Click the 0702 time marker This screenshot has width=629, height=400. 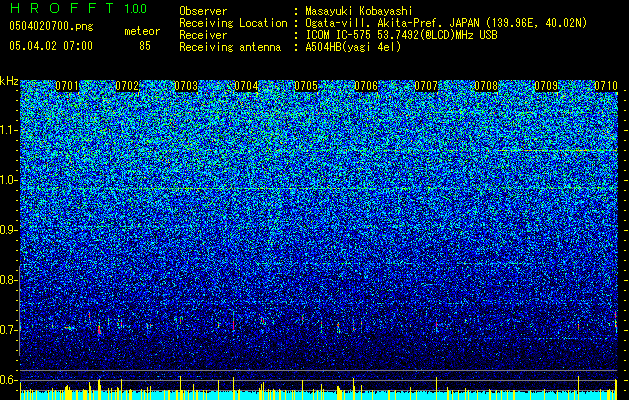point(127,86)
